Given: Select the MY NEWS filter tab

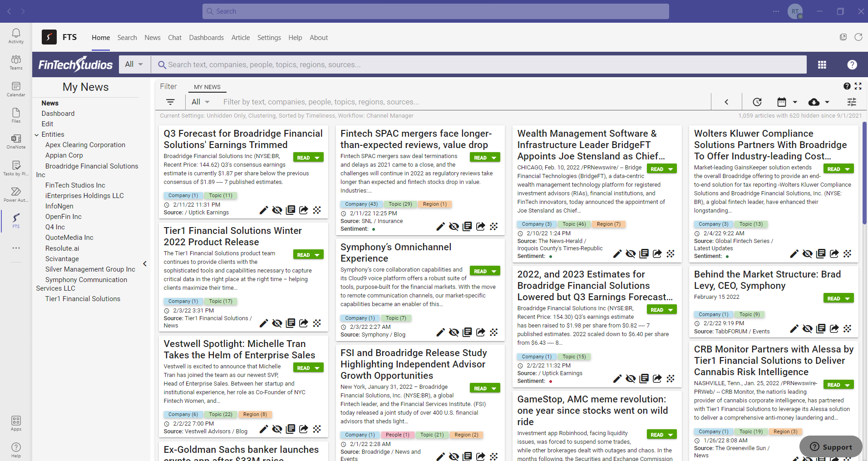Looking at the screenshot, I should (x=207, y=87).
